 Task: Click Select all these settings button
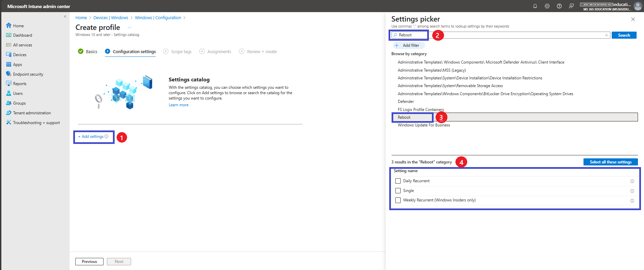610,162
